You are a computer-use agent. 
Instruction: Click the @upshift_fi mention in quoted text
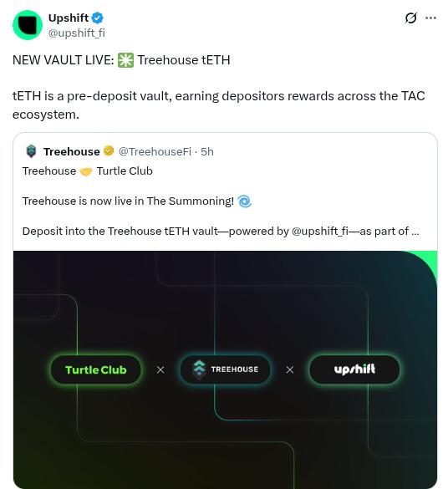[320, 231]
